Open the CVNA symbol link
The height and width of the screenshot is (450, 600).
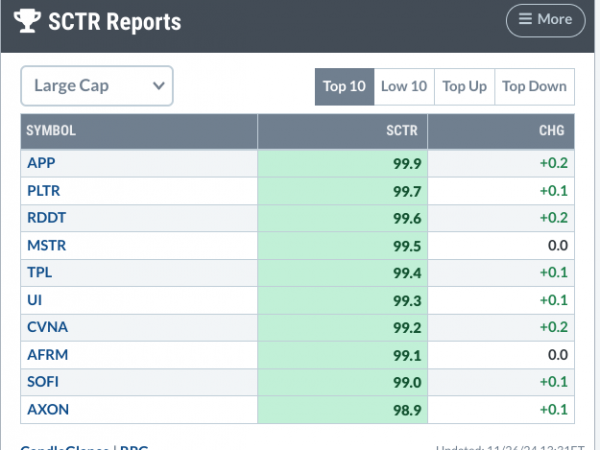(x=47, y=327)
